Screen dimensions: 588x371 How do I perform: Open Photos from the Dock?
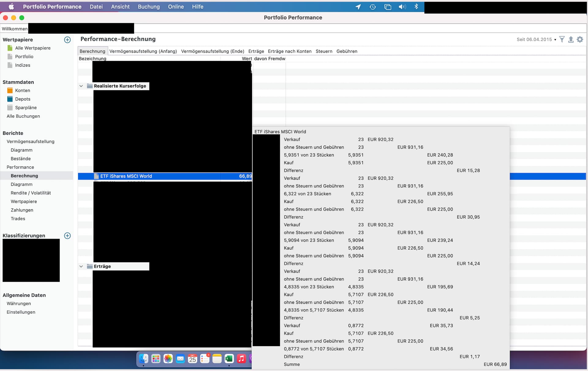point(168,359)
